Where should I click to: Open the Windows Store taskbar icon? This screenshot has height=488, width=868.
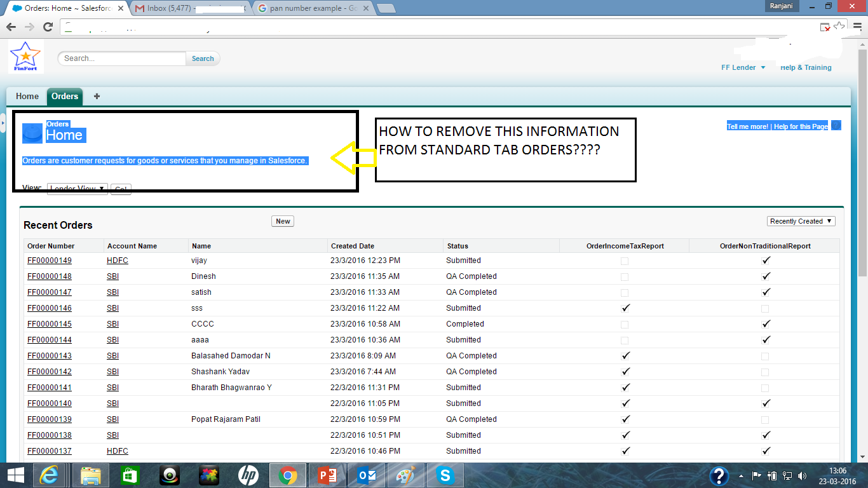coord(130,475)
